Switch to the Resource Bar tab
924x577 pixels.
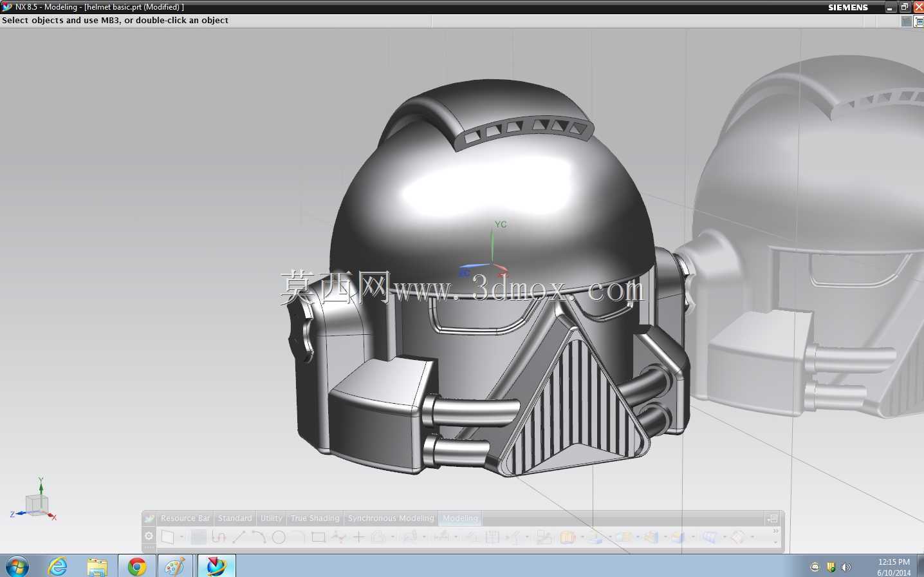[x=185, y=518]
